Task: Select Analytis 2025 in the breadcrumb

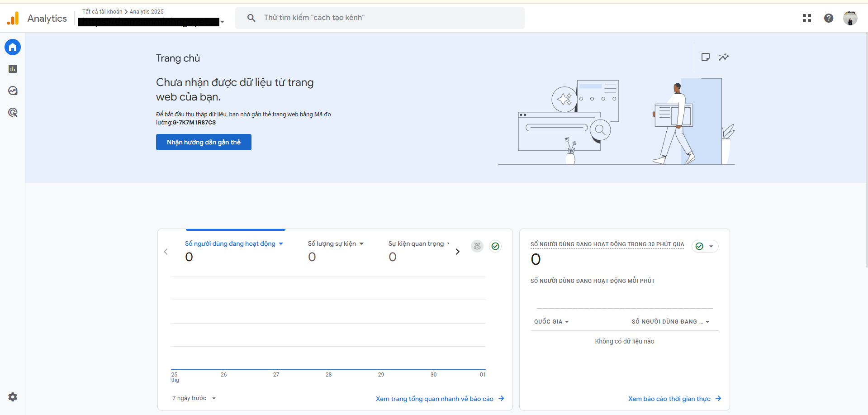Action: point(146,11)
